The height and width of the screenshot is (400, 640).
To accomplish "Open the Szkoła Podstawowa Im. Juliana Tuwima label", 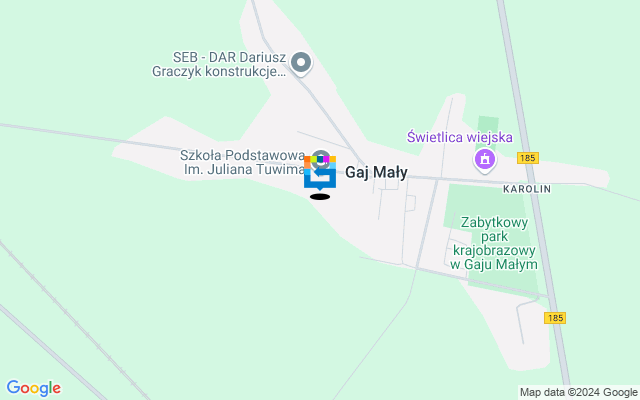I will pyautogui.click(x=243, y=162).
